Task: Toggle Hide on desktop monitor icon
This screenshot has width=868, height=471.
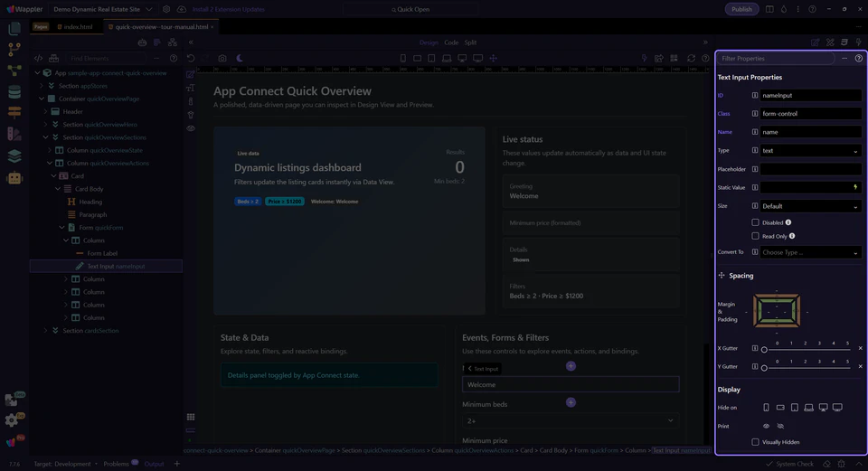Action: [823, 408]
